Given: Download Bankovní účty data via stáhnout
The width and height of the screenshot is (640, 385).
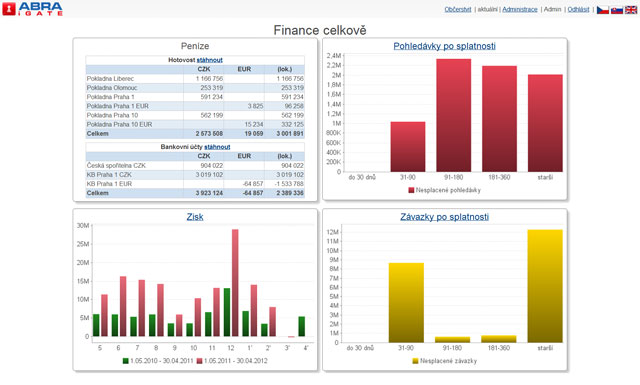Looking at the screenshot, I should 217,147.
